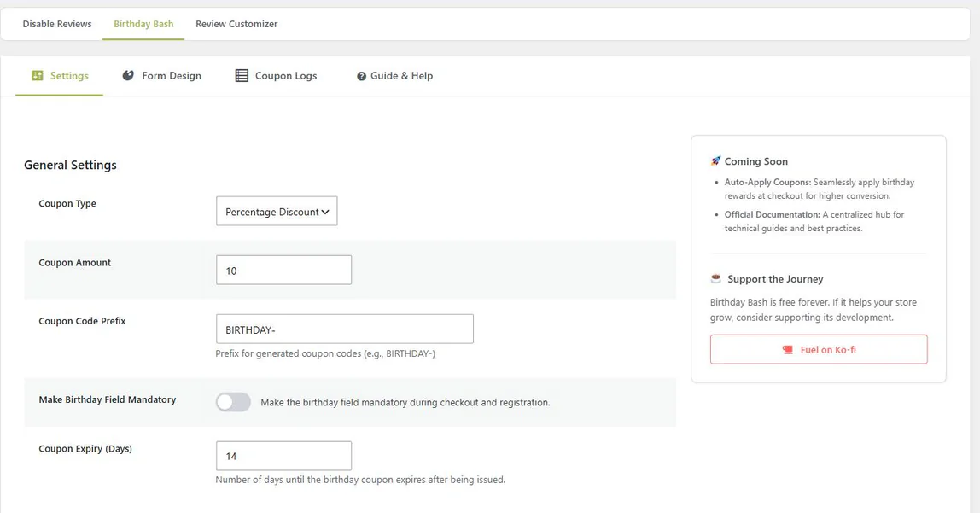Click 'Birthday Bash is free forever' text
Screen dimensions: 980x513
click(814, 310)
